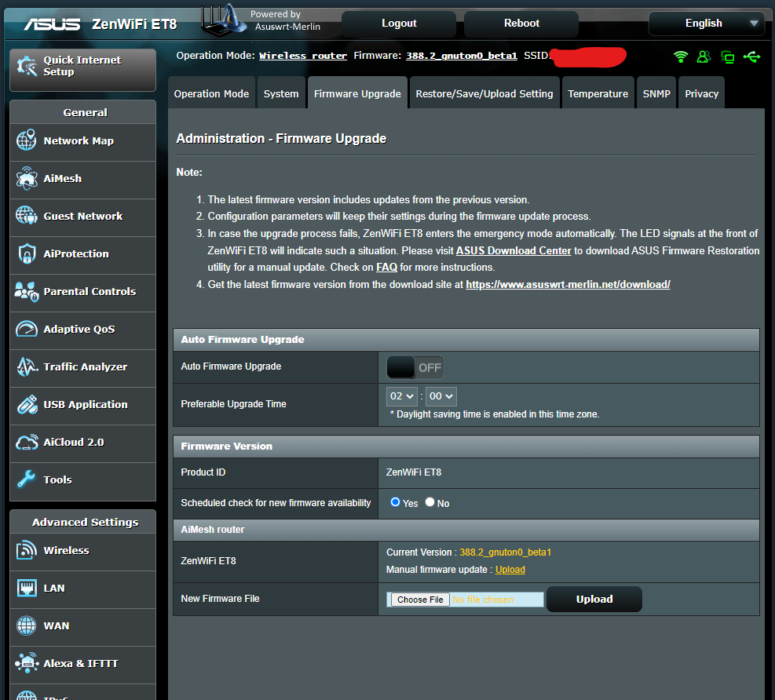Click the Wi-Fi status icon in header
This screenshot has width=775, height=700.
pyautogui.click(x=680, y=57)
